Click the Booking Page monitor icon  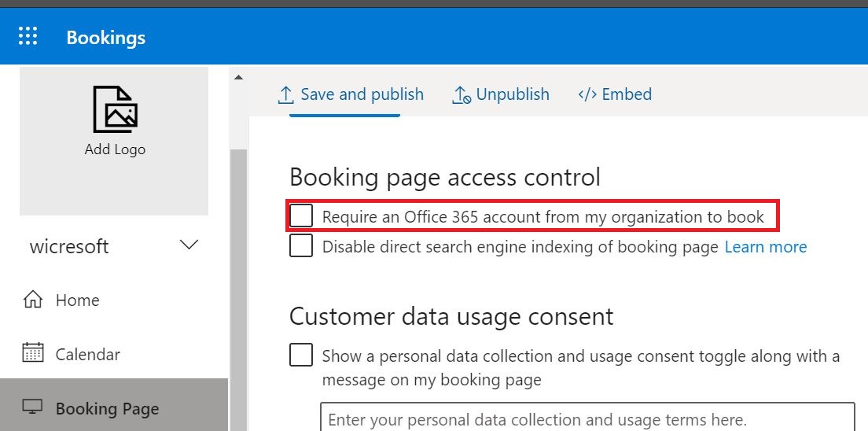point(33,407)
